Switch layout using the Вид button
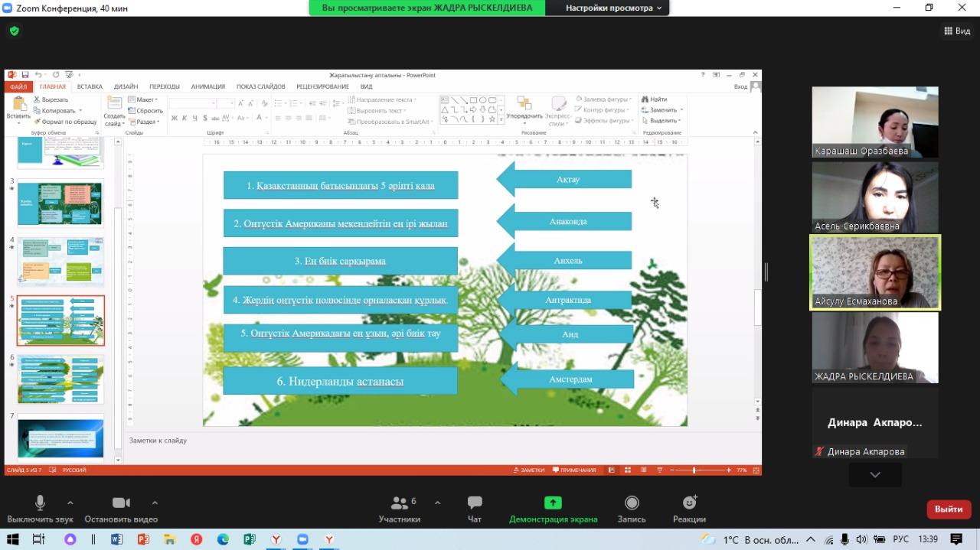 [957, 31]
